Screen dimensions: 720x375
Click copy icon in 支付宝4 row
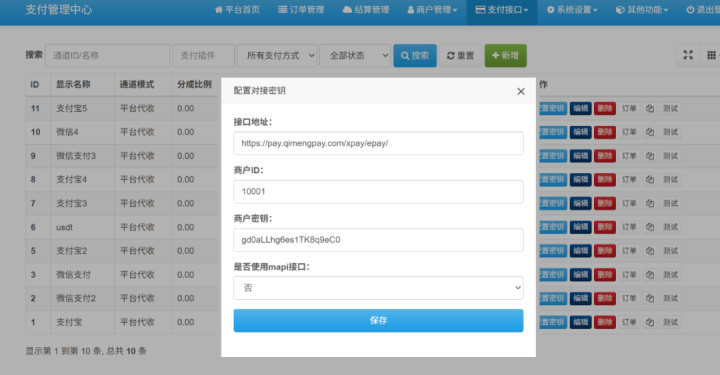650,179
